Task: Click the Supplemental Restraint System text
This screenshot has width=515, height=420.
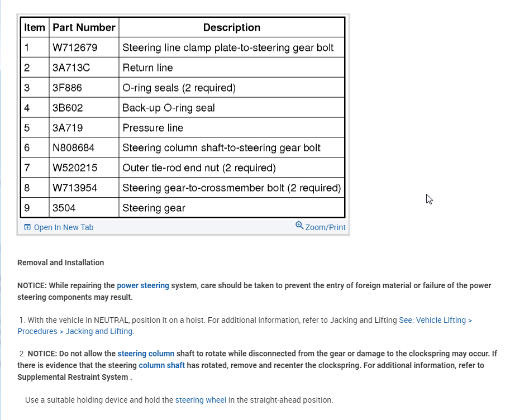Action: click(x=73, y=377)
